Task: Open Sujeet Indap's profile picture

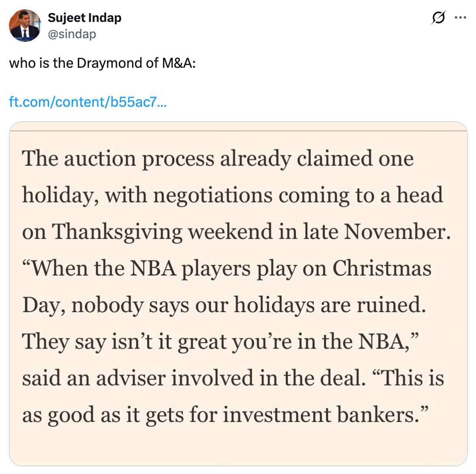Action: click(25, 26)
